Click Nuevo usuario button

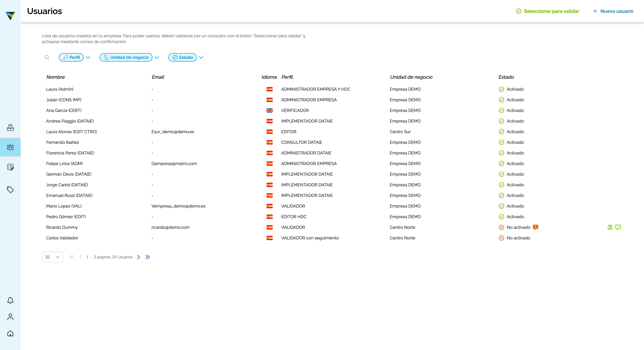(x=613, y=11)
